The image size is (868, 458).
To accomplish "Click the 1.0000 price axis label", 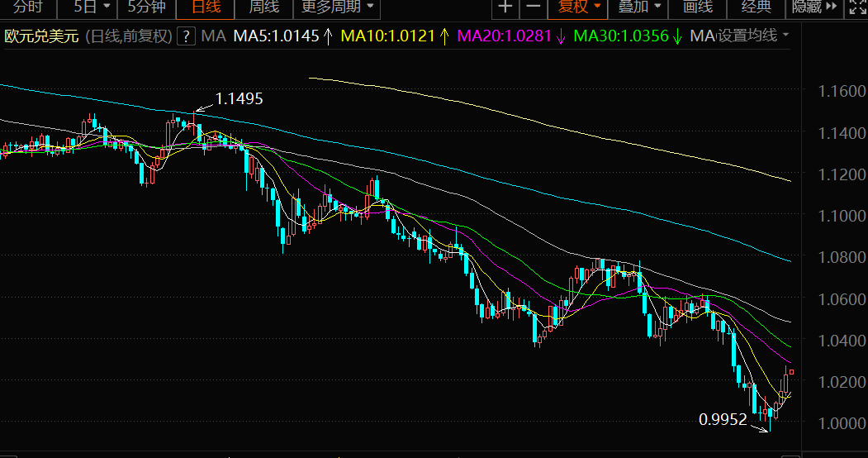I will [x=842, y=423].
